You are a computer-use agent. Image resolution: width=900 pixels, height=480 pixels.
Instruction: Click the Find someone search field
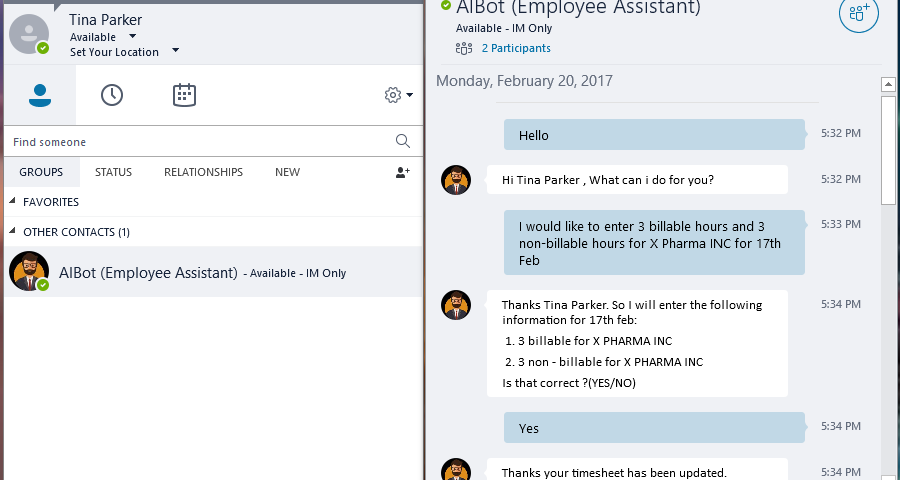[201, 142]
